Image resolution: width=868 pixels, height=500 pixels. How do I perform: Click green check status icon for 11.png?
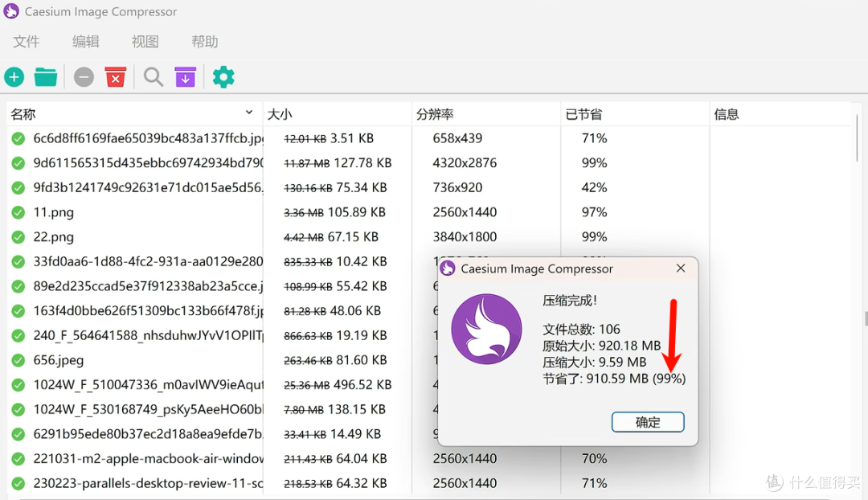[x=18, y=212]
